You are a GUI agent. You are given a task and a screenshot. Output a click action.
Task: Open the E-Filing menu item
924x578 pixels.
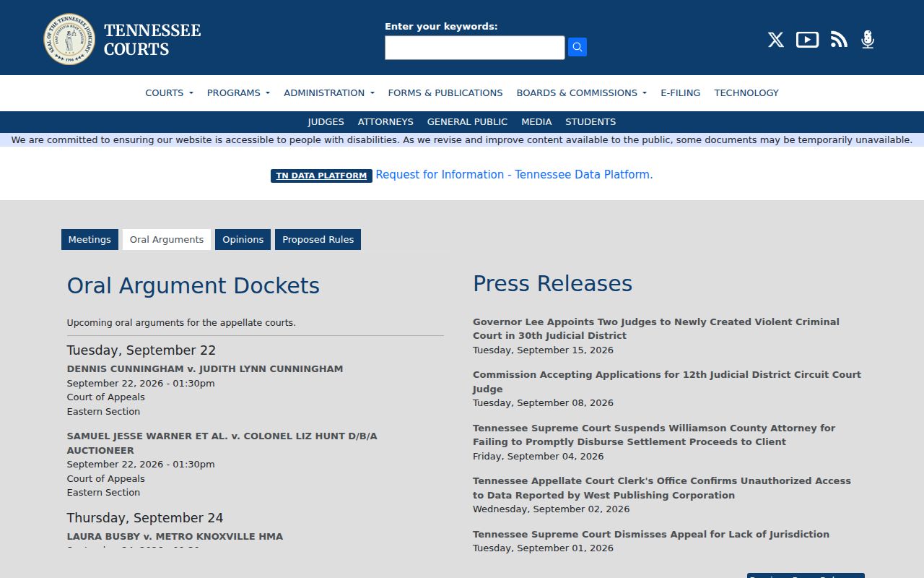pos(680,92)
